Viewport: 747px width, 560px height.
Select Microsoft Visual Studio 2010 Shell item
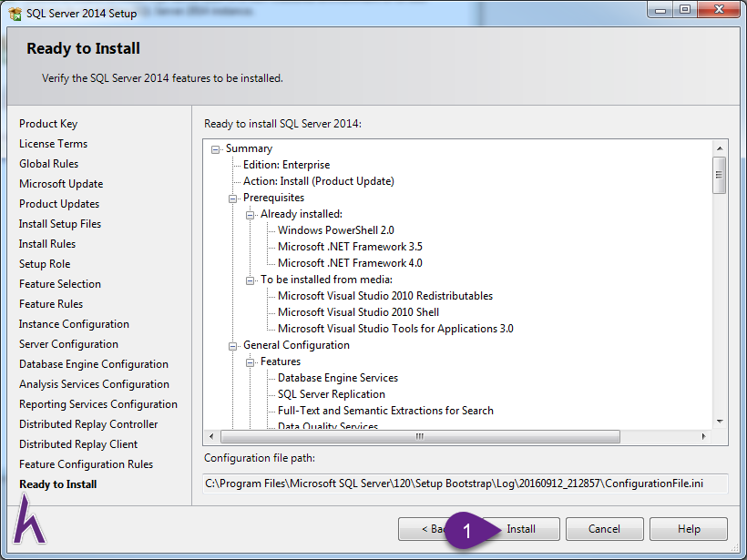358,312
